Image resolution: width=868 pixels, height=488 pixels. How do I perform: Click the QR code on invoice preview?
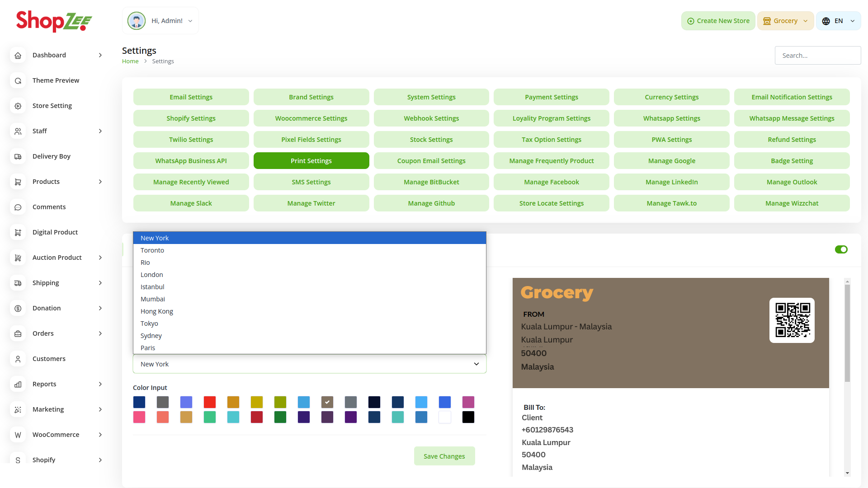[792, 320]
